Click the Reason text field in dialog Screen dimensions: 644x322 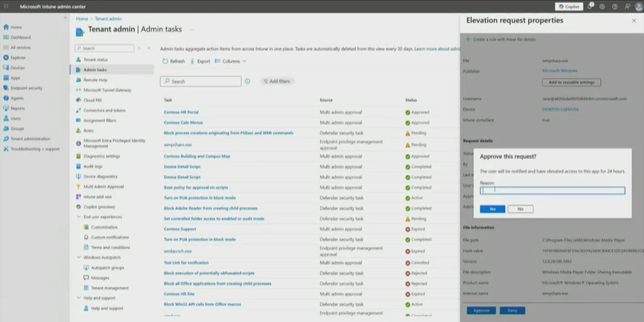click(x=552, y=191)
